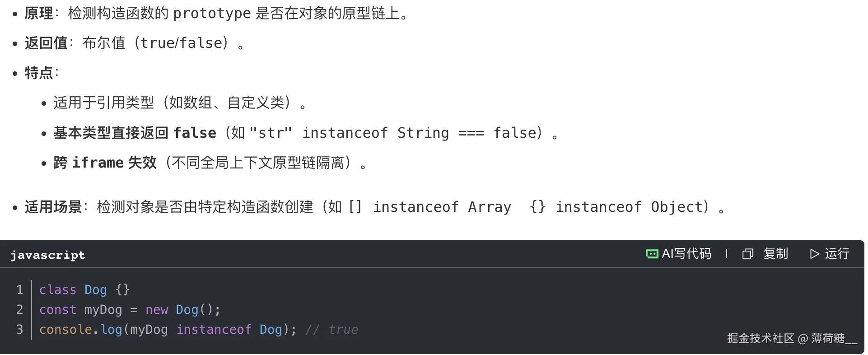Click the triangular run icon at top right
The height and width of the screenshot is (355, 868).
tap(814, 254)
